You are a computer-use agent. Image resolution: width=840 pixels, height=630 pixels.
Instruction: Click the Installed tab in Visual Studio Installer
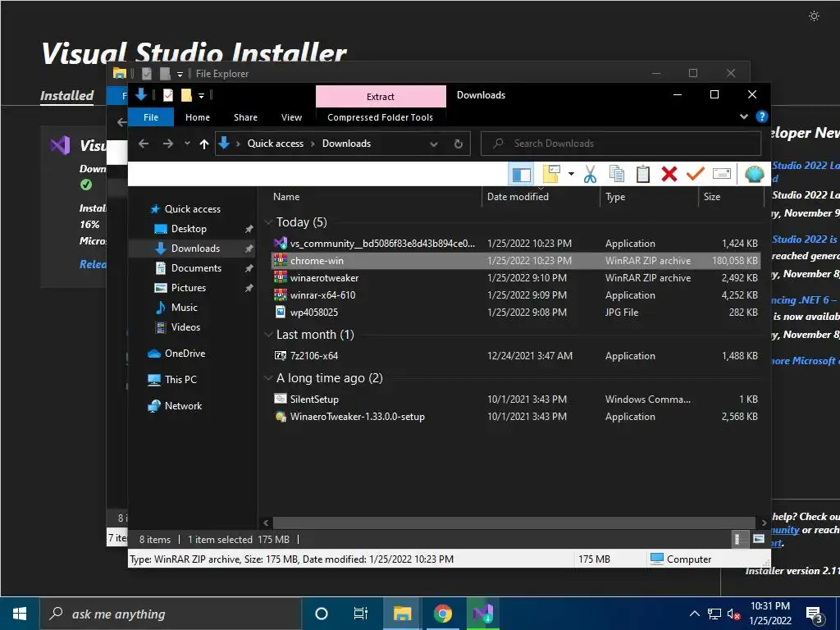67,95
